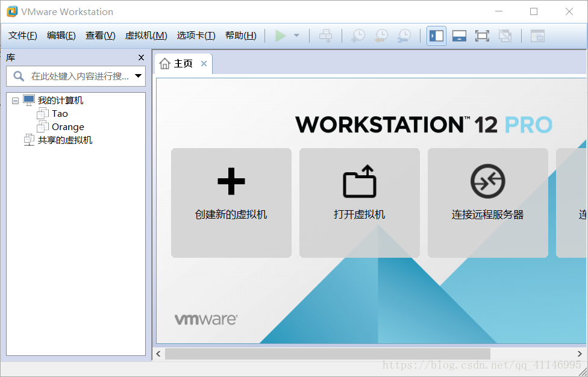Toggle the library sidebar view icon
588x377 pixels.
pyautogui.click(x=437, y=36)
